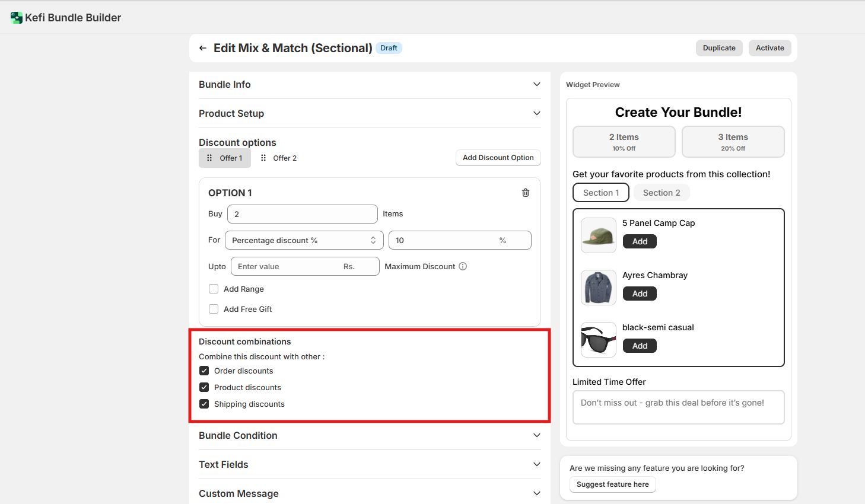Uncheck the Order discounts checkbox
The width and height of the screenshot is (865, 504).
(x=204, y=371)
